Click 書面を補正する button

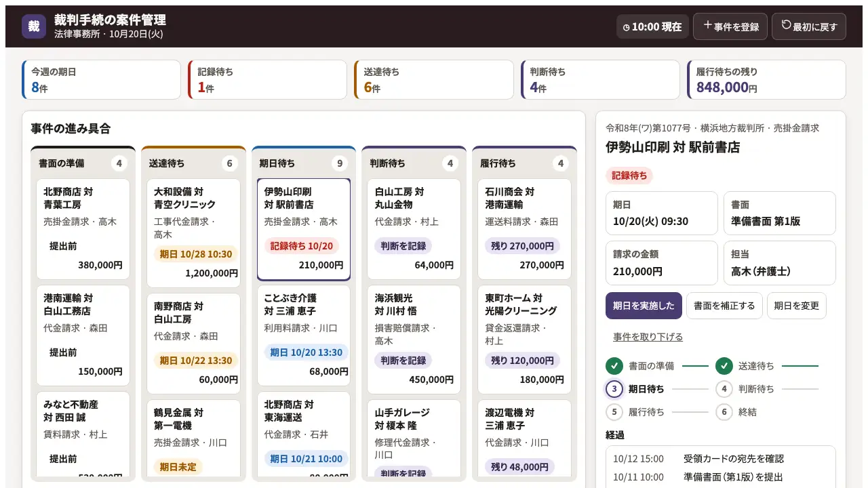(724, 306)
